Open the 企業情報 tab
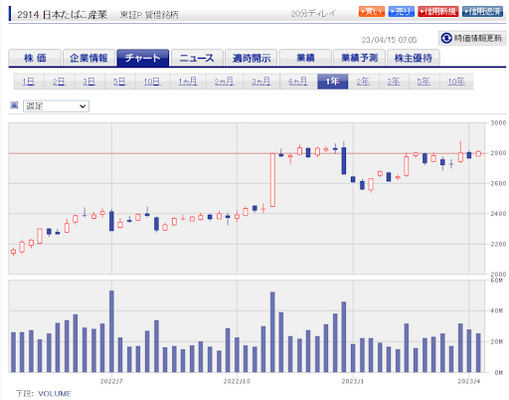 [x=89, y=58]
